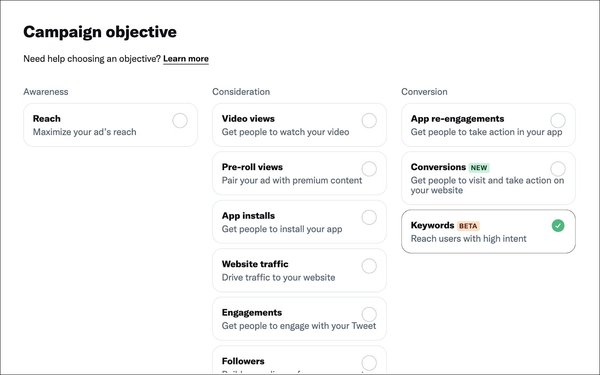Image resolution: width=600 pixels, height=375 pixels.
Task: Choose the Followers radio button
Action: click(369, 363)
